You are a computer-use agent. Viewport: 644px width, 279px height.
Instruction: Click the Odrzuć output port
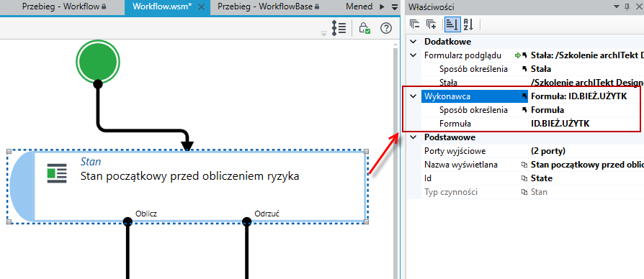tap(246, 221)
